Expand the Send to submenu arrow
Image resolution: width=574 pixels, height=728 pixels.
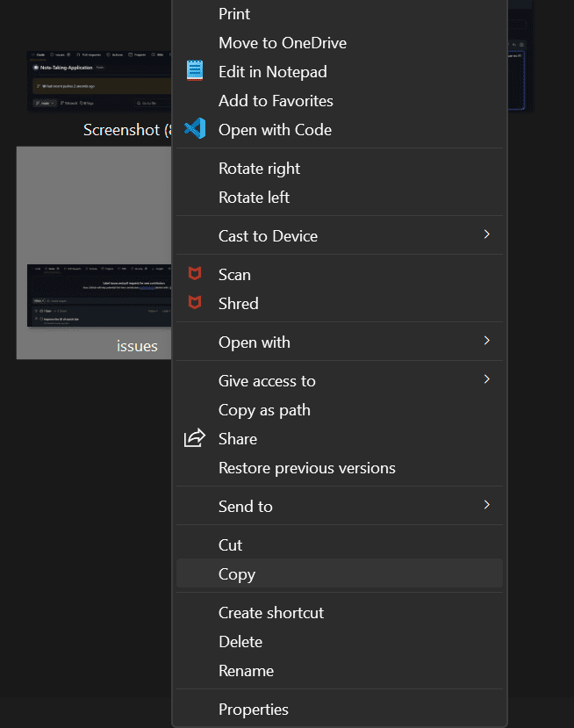pyautogui.click(x=487, y=505)
